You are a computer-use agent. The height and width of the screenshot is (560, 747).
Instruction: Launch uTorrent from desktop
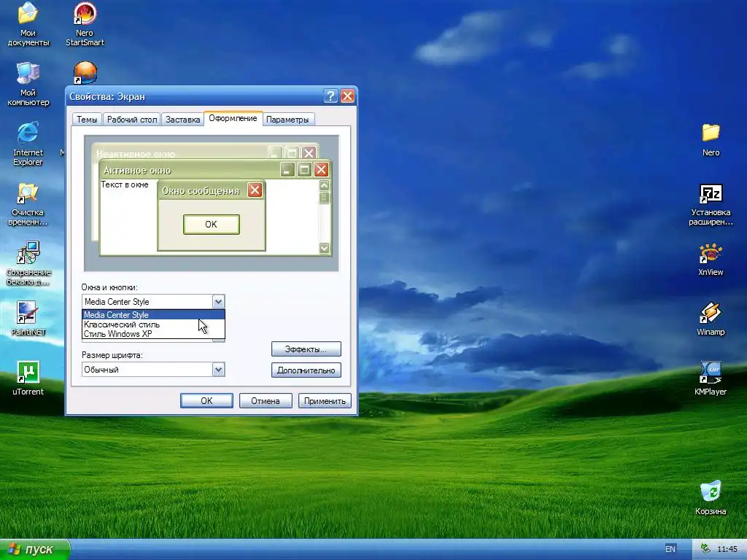[28, 378]
